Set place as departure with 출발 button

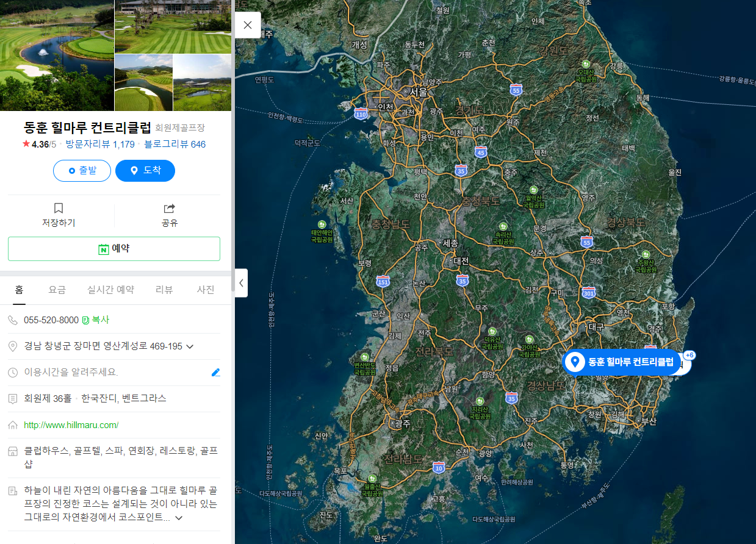pos(82,171)
